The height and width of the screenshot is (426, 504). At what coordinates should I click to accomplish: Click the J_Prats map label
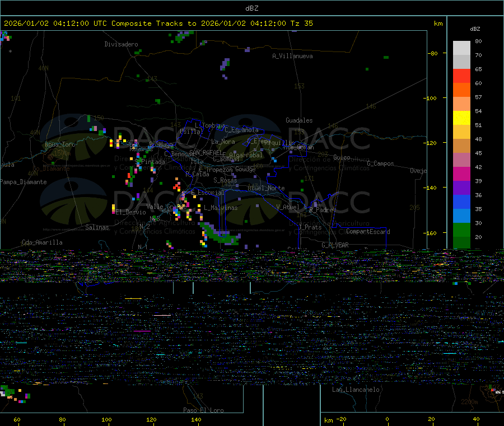pyautogui.click(x=310, y=227)
